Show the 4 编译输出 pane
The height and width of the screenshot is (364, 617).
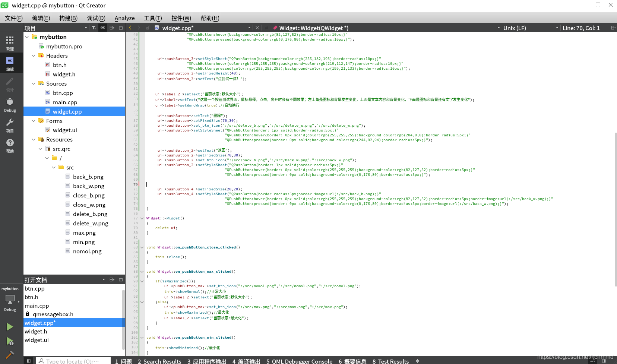[246, 361]
